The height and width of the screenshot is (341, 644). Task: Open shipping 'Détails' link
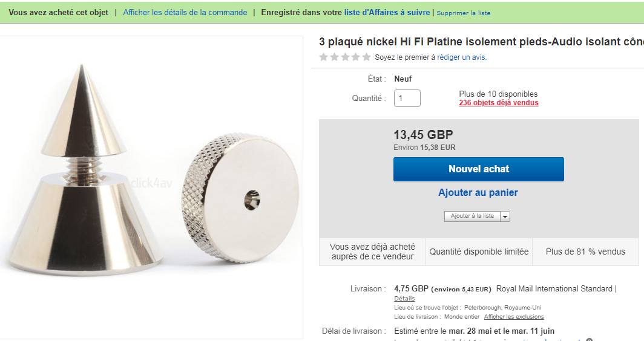tap(404, 298)
